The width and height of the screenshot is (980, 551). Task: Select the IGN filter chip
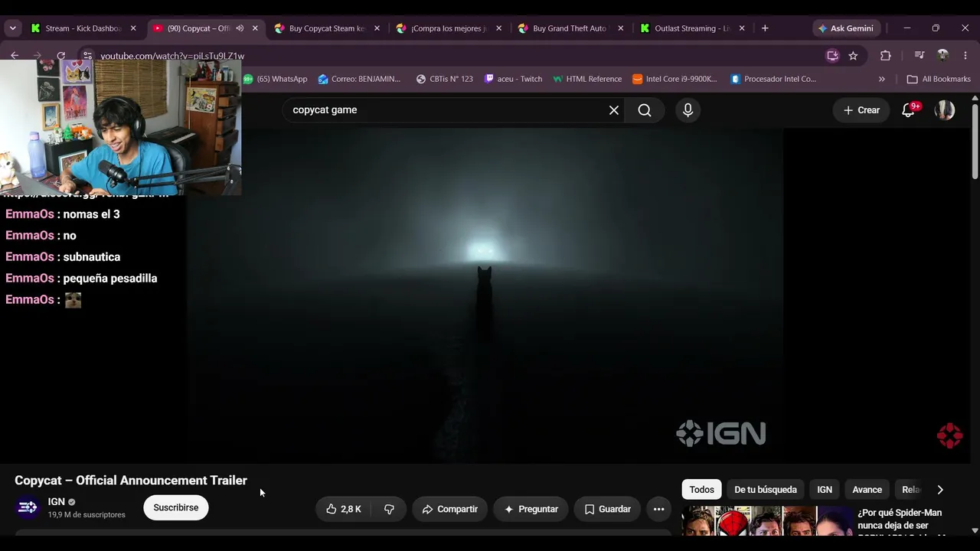click(x=825, y=490)
